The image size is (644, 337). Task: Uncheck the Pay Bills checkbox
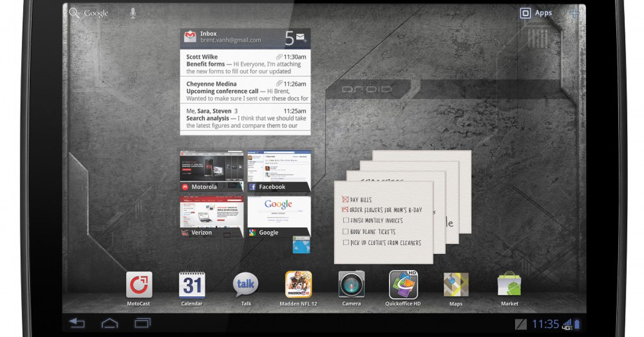tap(345, 200)
